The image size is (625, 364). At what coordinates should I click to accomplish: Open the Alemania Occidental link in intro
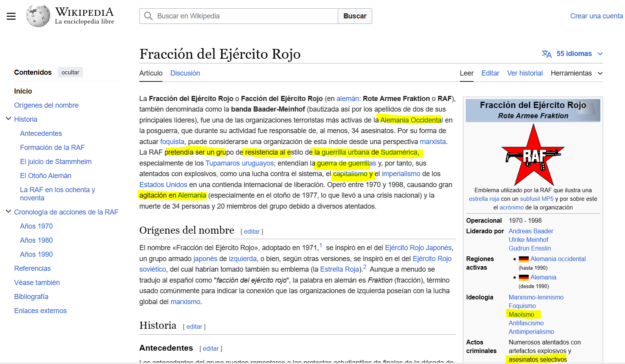pyautogui.click(x=411, y=120)
